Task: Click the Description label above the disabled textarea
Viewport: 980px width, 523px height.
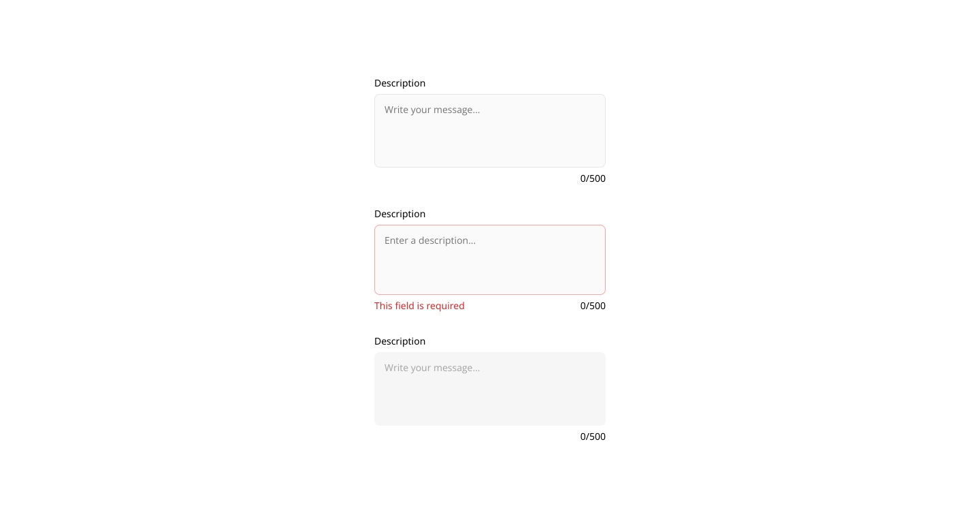Action: (399, 341)
